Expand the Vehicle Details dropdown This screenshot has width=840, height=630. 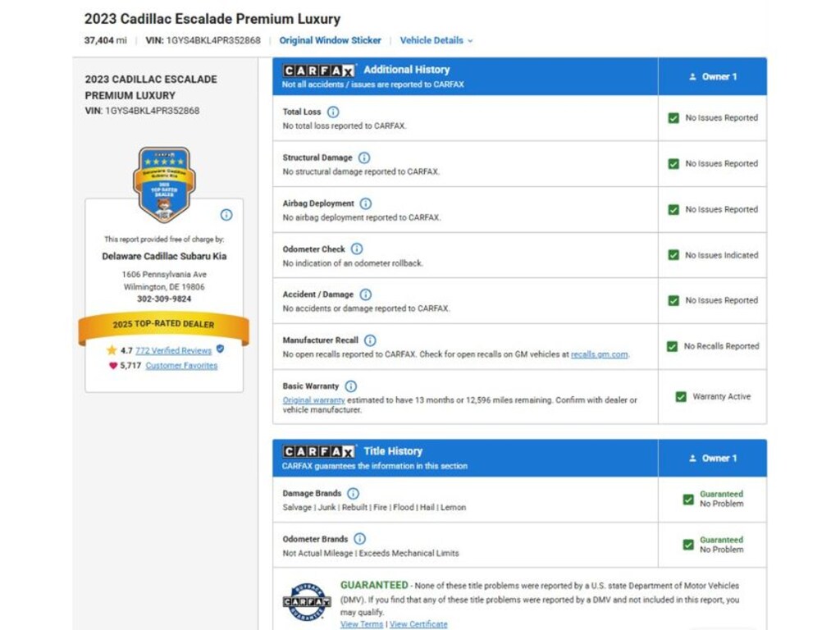[436, 40]
